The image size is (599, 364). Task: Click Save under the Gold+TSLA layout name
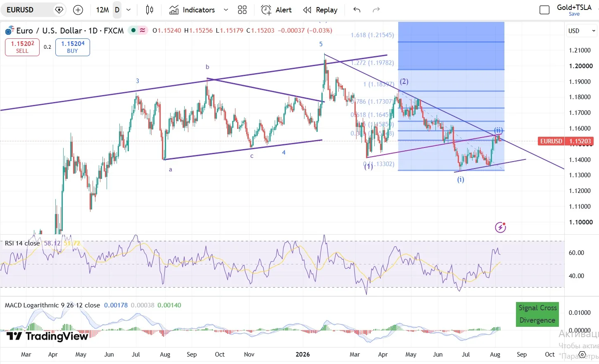pyautogui.click(x=574, y=14)
